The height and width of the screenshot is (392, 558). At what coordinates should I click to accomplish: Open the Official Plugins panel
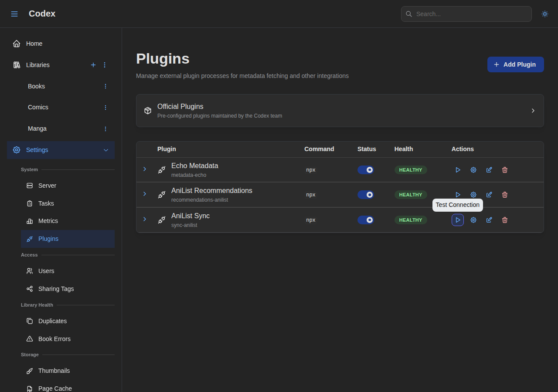click(340, 111)
